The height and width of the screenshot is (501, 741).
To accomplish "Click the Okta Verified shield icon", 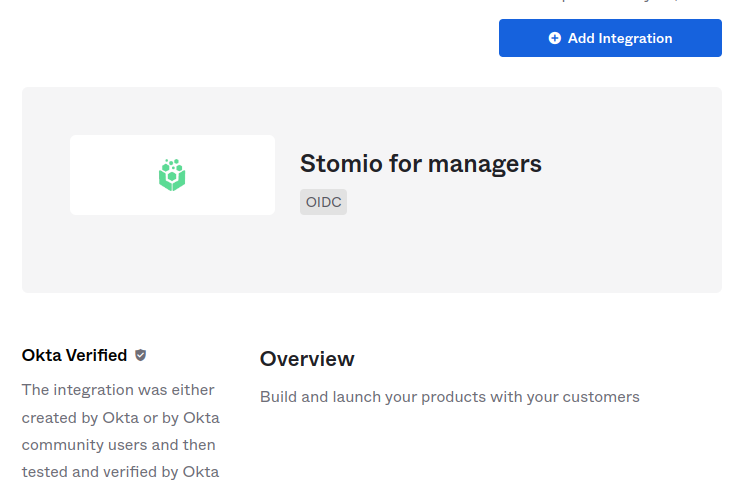I will [140, 355].
